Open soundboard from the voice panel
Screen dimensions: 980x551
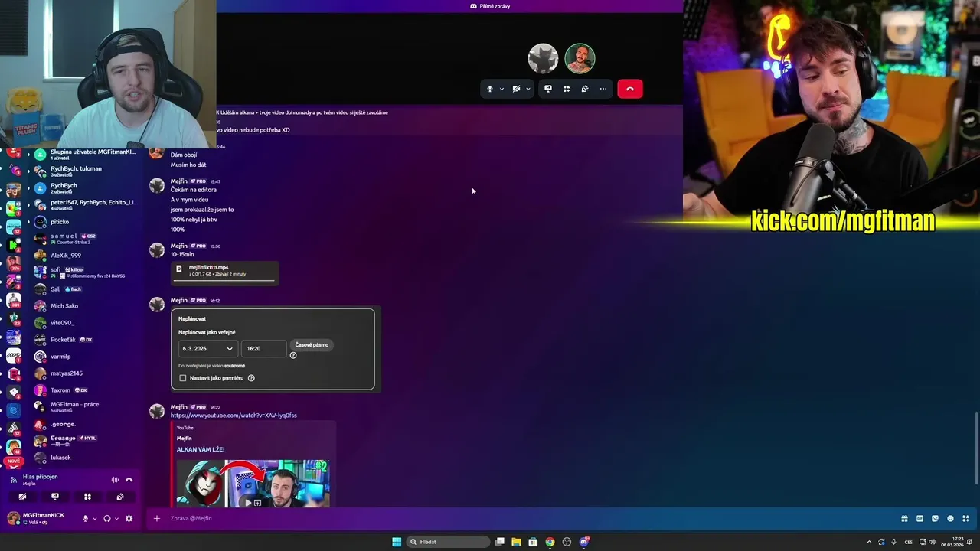(120, 497)
